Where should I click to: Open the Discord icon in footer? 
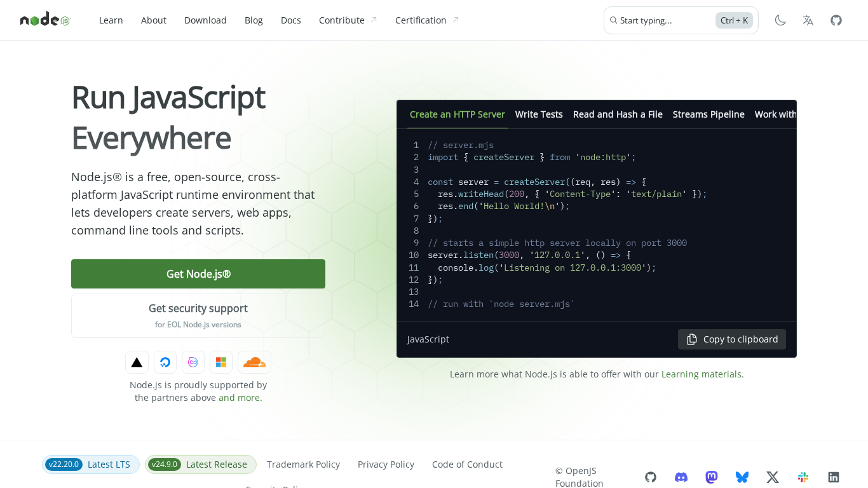coord(681,477)
